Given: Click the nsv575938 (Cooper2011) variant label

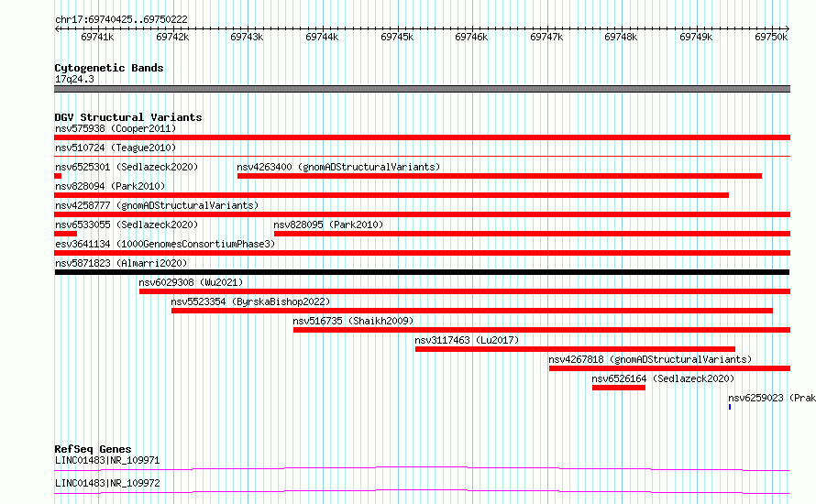Looking at the screenshot, I should click(116, 128).
